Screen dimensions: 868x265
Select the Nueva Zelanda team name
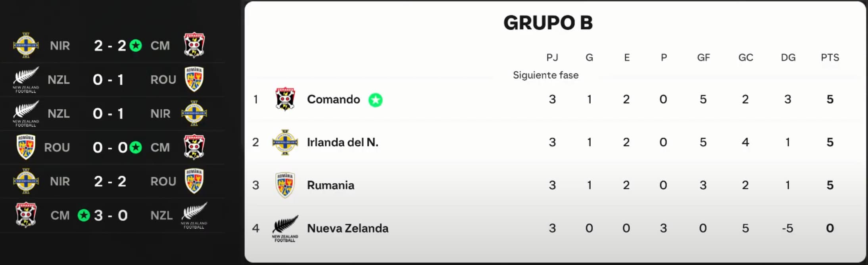(348, 228)
